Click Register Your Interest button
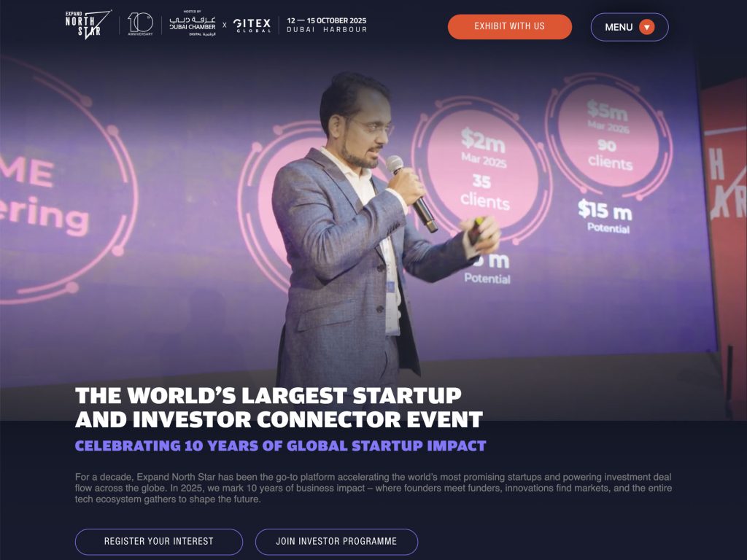The image size is (747, 560). [158, 542]
